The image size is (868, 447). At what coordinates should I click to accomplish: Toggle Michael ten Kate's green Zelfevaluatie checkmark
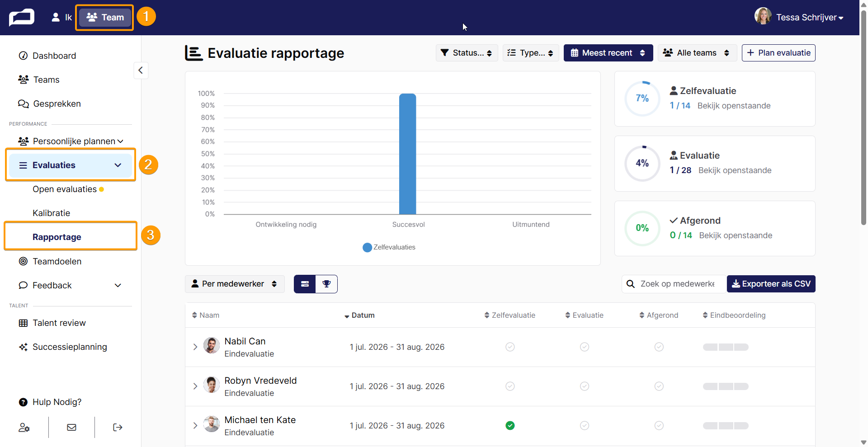click(510, 425)
